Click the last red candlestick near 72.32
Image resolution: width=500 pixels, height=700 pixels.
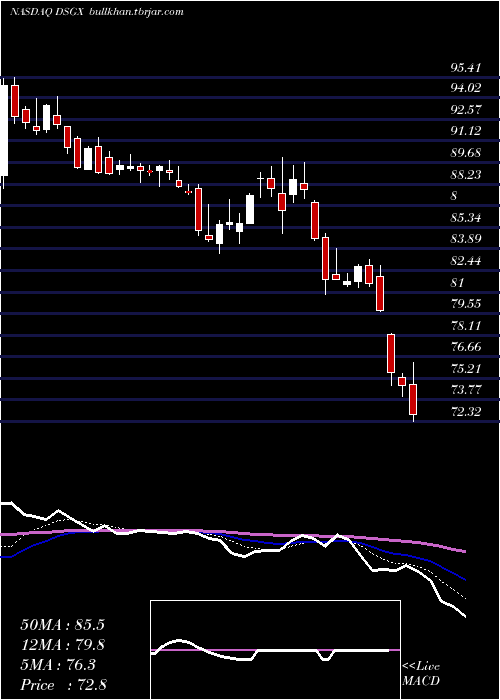click(413, 399)
